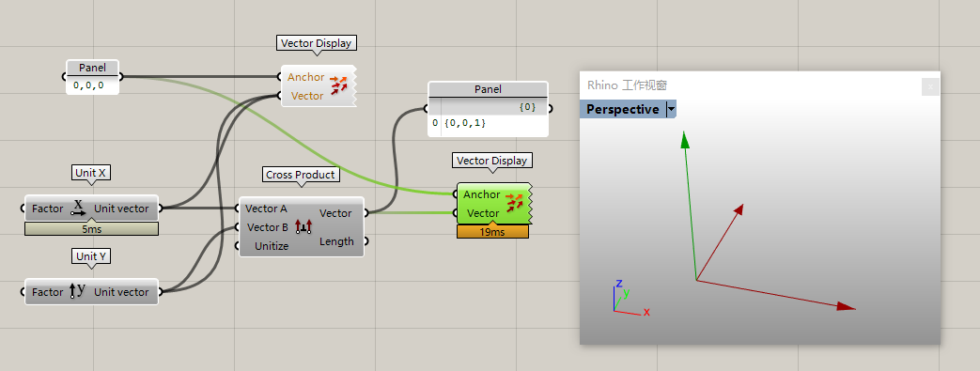Viewport: 980px width, 371px height.
Task: Select the Perspective viewport title tab
Action: click(x=623, y=109)
